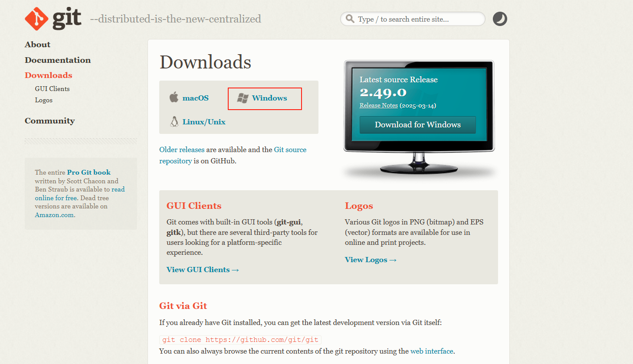This screenshot has height=364, width=633.
Task: Click the monitor image with latest release
Action: [x=419, y=118]
